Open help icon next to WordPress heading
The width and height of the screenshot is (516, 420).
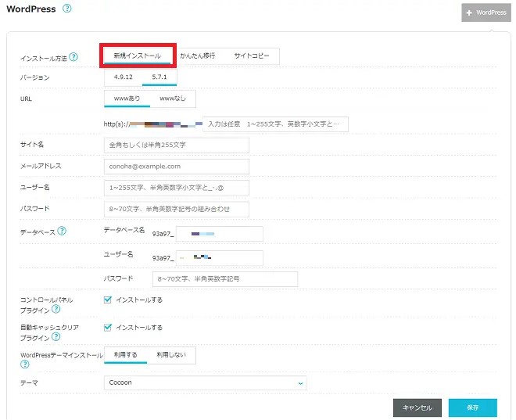[x=66, y=9]
